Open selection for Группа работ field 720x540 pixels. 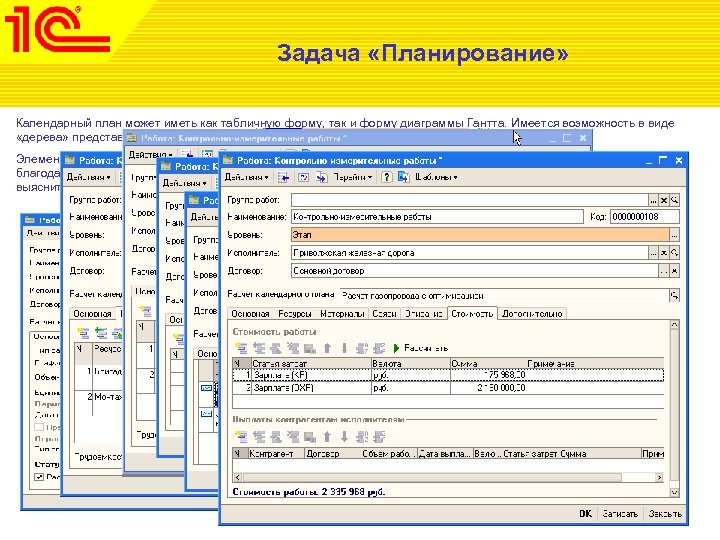(653, 201)
